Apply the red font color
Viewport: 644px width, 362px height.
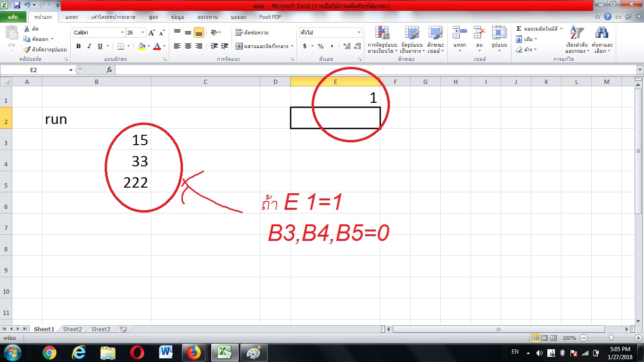157,46
